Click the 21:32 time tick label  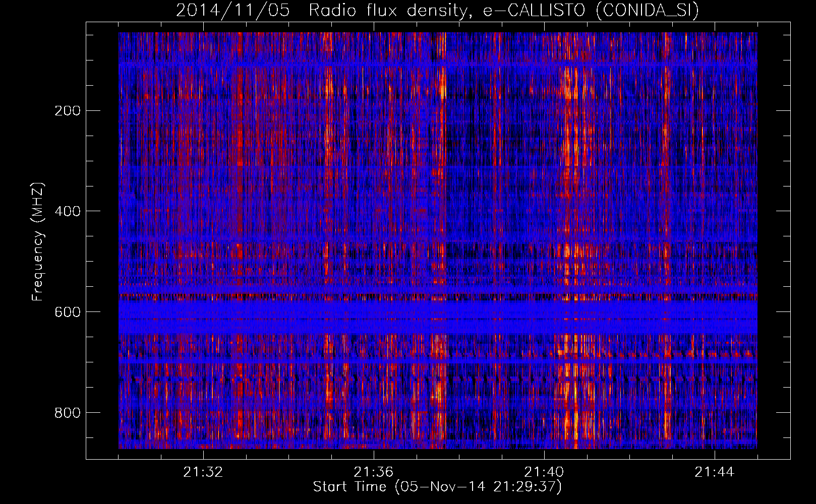coord(203,472)
